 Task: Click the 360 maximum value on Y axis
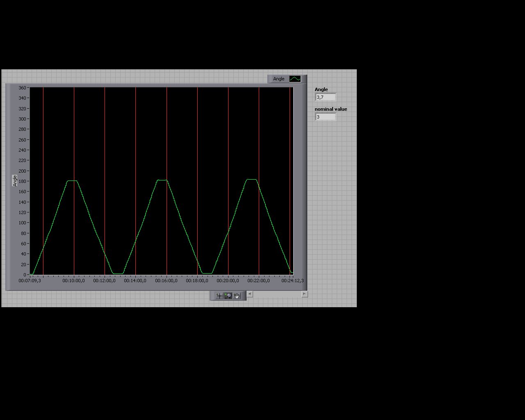coord(22,88)
